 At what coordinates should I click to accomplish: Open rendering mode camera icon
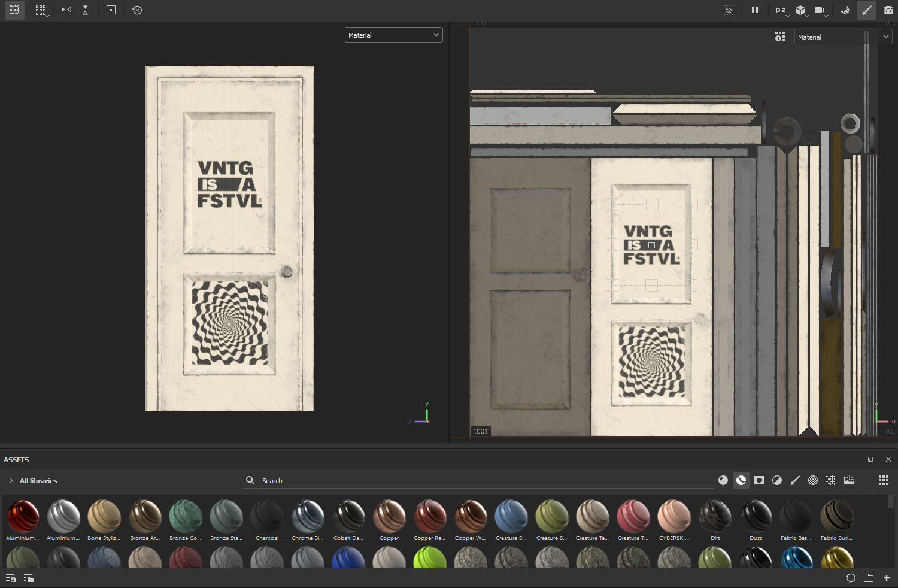888,10
